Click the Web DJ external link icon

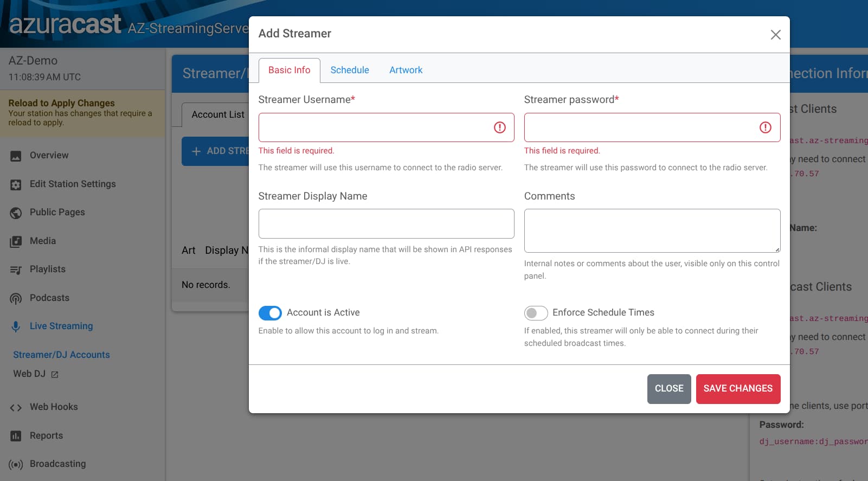point(54,374)
